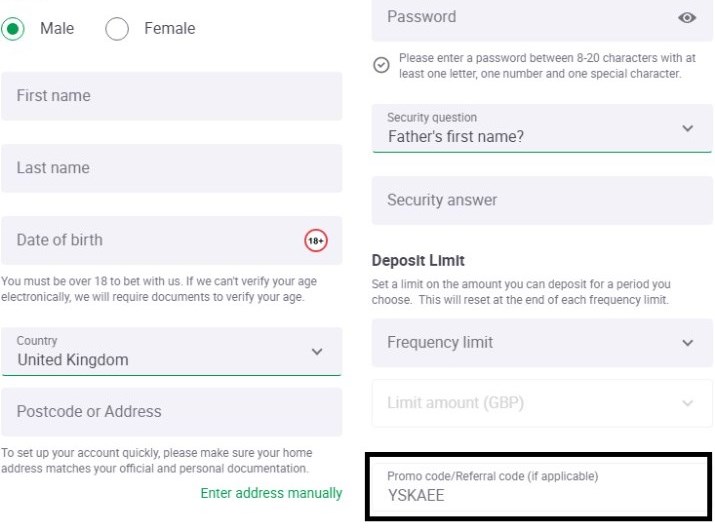Open the Frequency limit dropdown

(x=542, y=343)
